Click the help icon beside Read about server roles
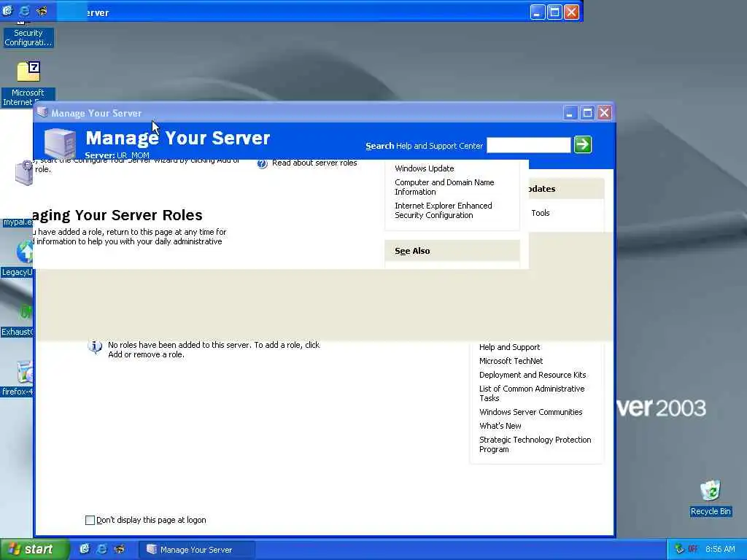The height and width of the screenshot is (560, 747). pyautogui.click(x=262, y=164)
